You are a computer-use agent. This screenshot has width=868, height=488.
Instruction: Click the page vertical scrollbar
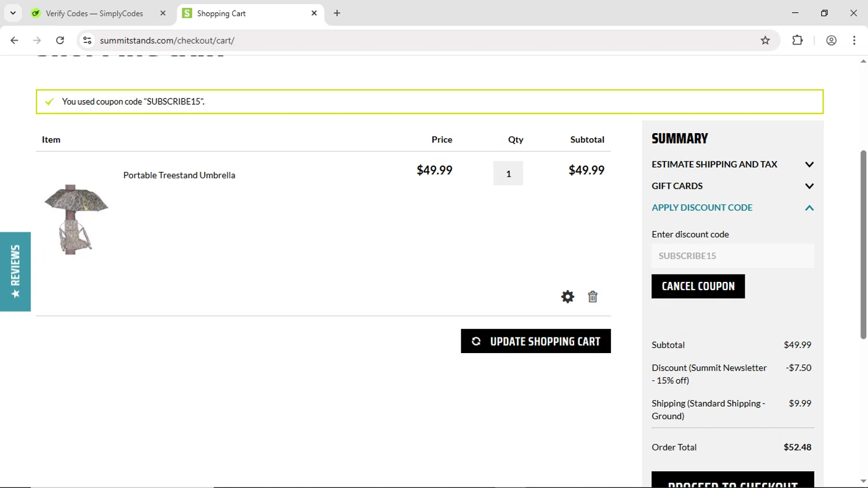(x=863, y=244)
